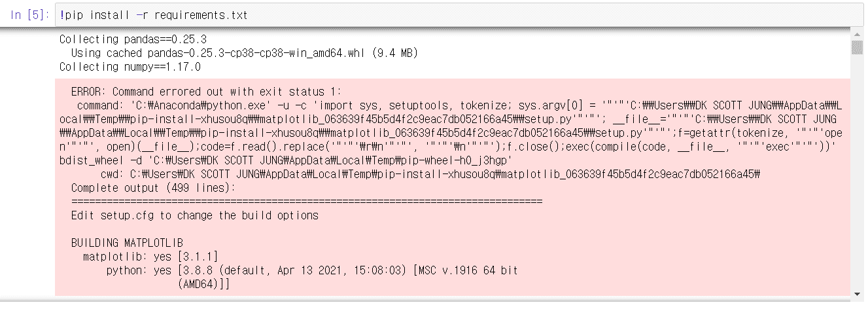The width and height of the screenshot is (868, 309).
Task: Click the In [5] cell prompt
Action: pyautogui.click(x=29, y=15)
